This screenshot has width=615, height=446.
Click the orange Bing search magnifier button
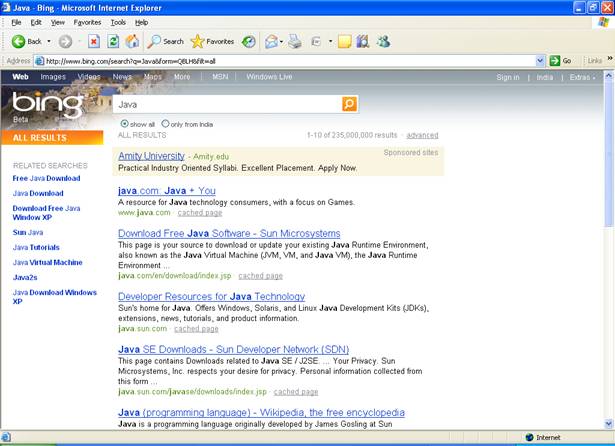349,104
